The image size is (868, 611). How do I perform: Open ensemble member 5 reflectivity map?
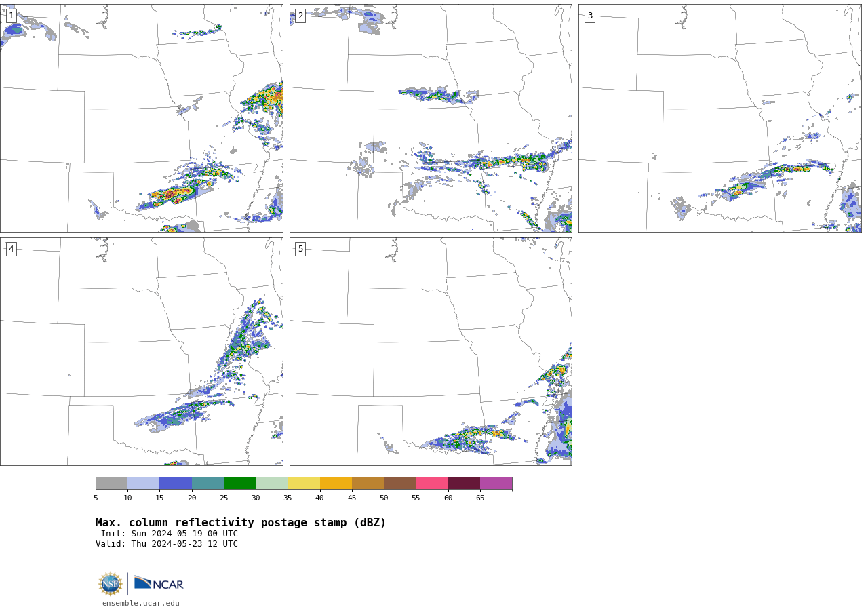431,351
